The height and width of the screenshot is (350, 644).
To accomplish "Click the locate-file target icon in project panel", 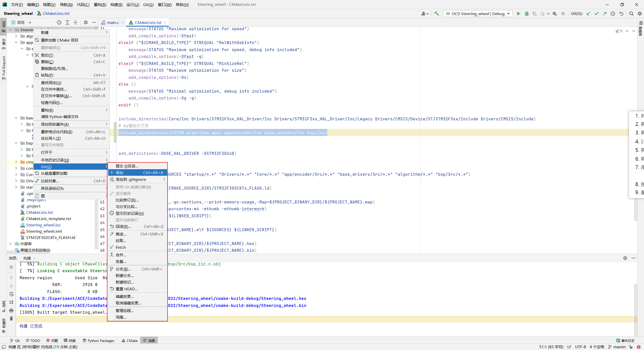I will (x=59, y=22).
